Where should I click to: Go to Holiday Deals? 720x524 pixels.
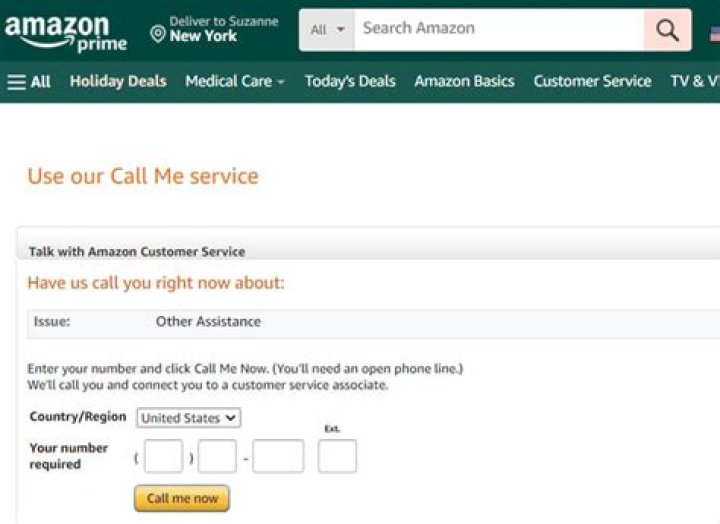pos(118,82)
